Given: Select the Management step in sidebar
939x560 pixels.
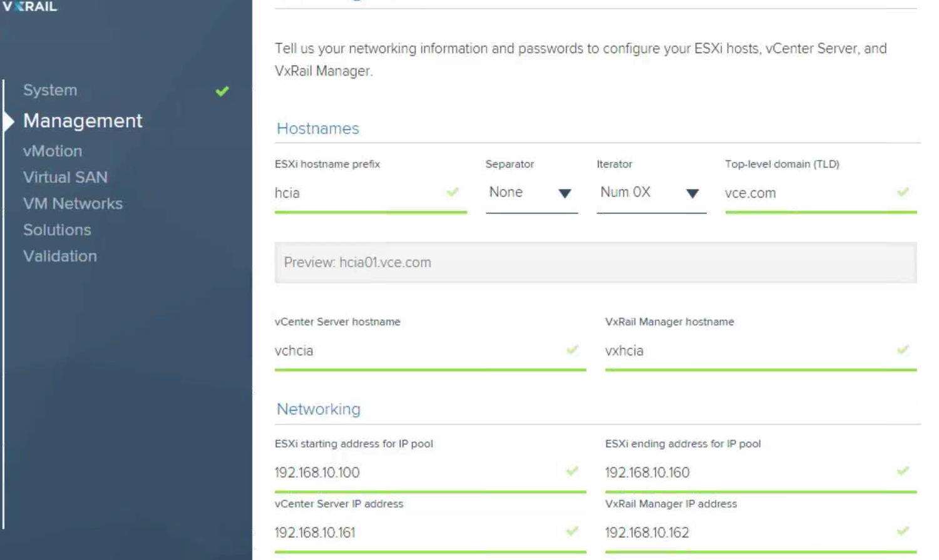Looking at the screenshot, I should point(83,121).
